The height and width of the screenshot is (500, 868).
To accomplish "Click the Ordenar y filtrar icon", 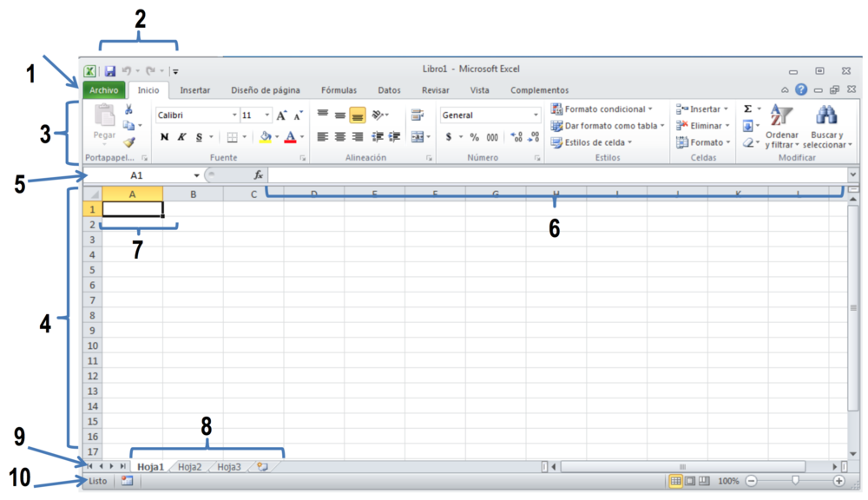I will point(782,115).
